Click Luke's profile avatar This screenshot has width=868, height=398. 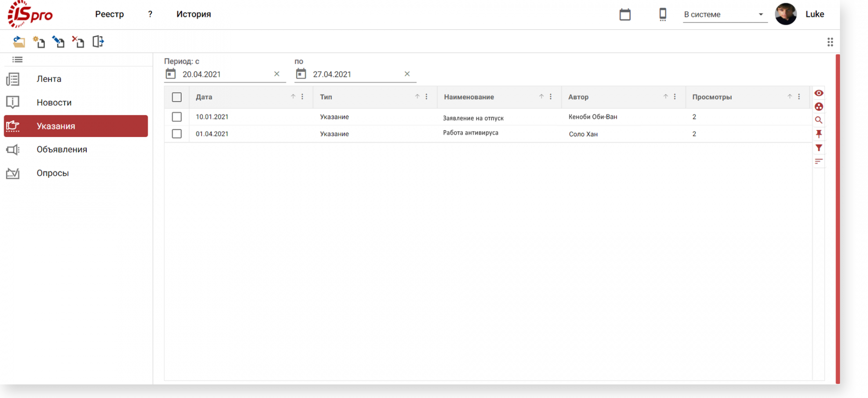[x=786, y=14]
